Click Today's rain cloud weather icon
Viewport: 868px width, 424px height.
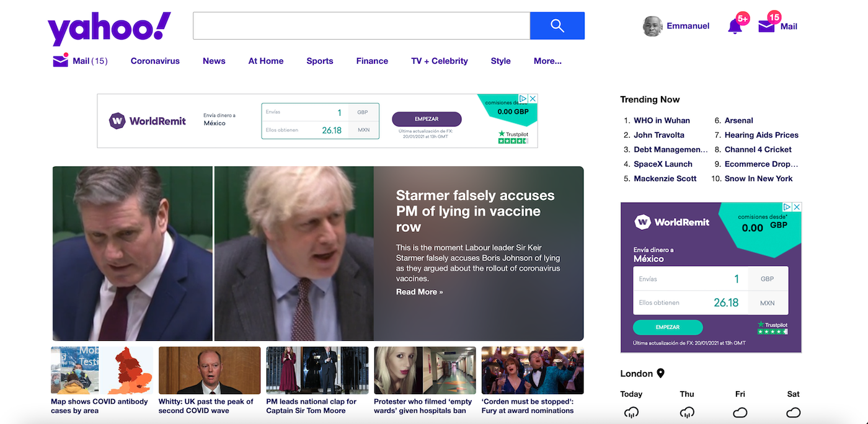pos(631,413)
